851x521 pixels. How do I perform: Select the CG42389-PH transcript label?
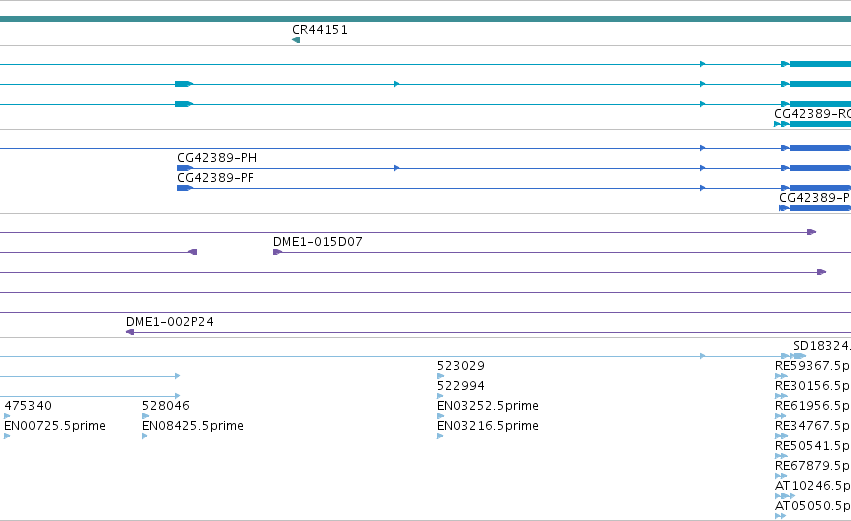[217, 158]
